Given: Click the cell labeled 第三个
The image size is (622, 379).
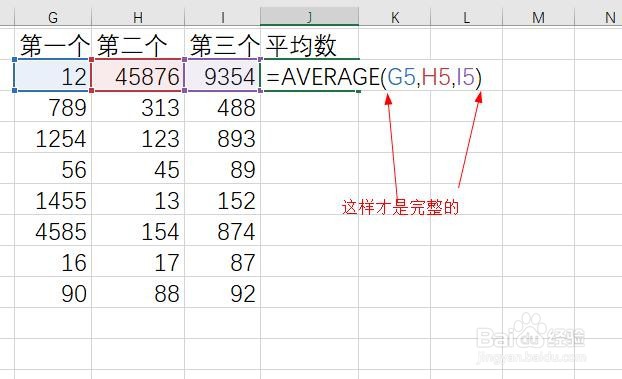Looking at the screenshot, I should (x=223, y=44).
